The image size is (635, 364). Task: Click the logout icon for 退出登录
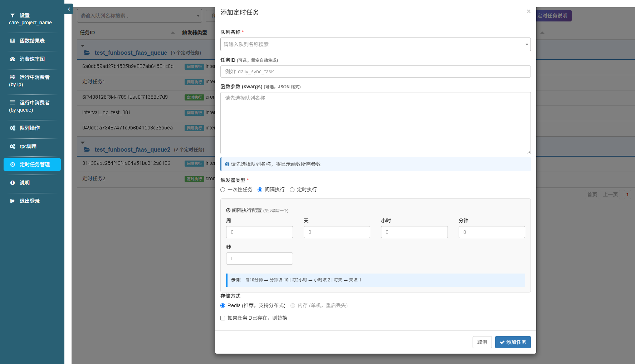[x=13, y=201]
